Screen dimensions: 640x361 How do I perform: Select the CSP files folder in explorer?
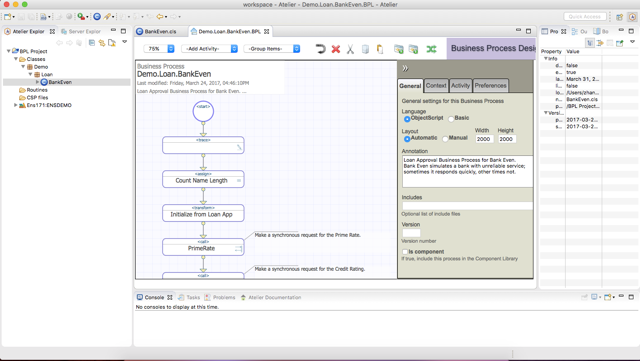33,98
